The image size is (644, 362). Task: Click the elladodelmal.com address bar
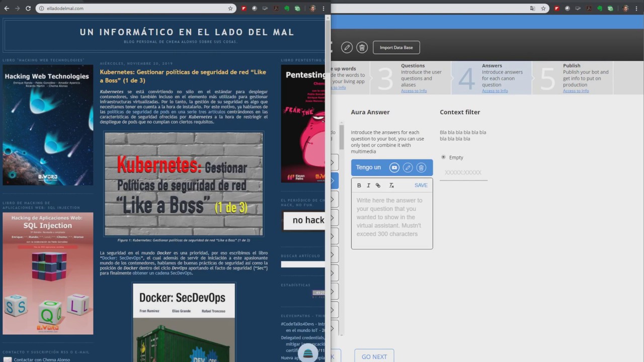coord(131,9)
